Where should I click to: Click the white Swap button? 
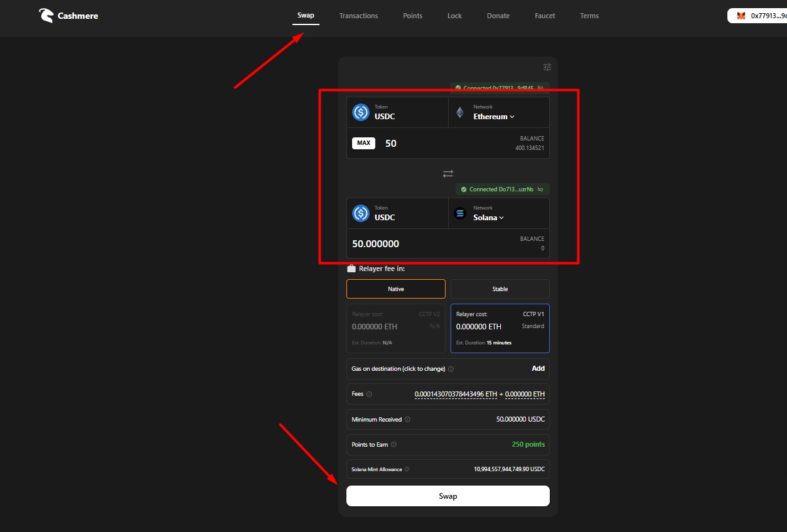pos(447,496)
